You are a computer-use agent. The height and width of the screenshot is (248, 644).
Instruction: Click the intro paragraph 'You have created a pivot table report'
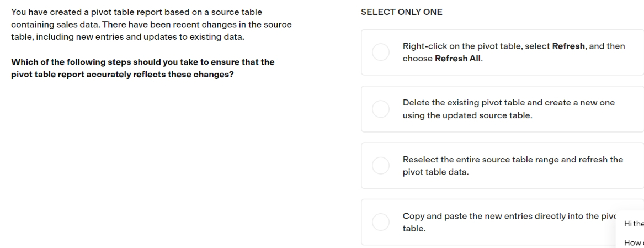click(x=152, y=25)
